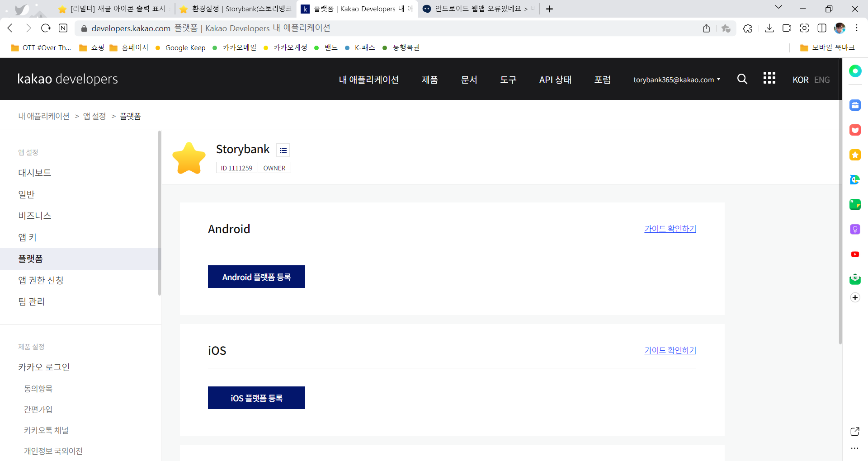This screenshot has height=461, width=868.
Task: Select 카카오톡 채널 in left sidebar
Action: click(x=46, y=430)
